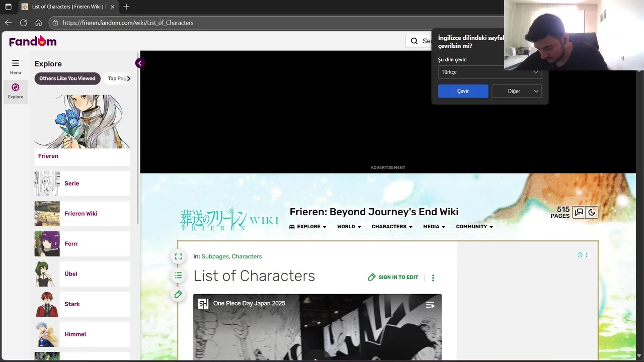The image size is (644, 362).
Task: Click the Explore compass icon
Action: coord(16,87)
